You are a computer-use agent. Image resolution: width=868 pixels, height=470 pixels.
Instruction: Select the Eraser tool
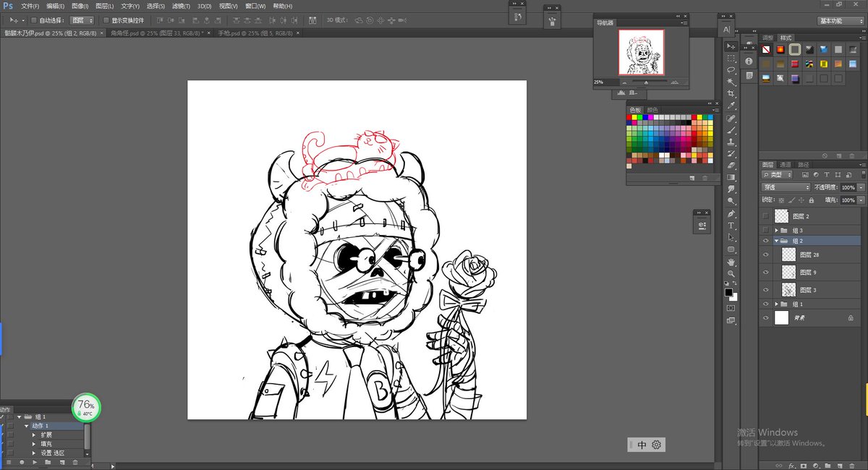point(731,165)
